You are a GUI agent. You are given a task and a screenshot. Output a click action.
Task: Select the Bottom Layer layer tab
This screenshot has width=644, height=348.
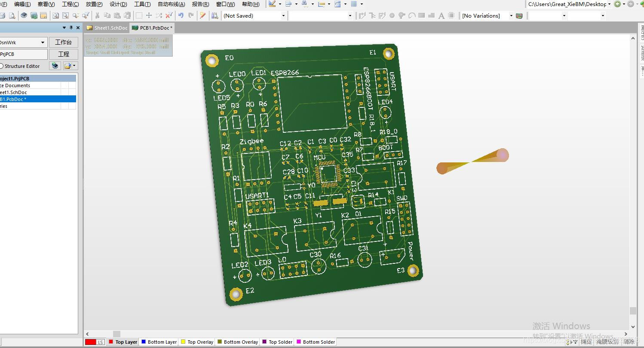point(159,342)
